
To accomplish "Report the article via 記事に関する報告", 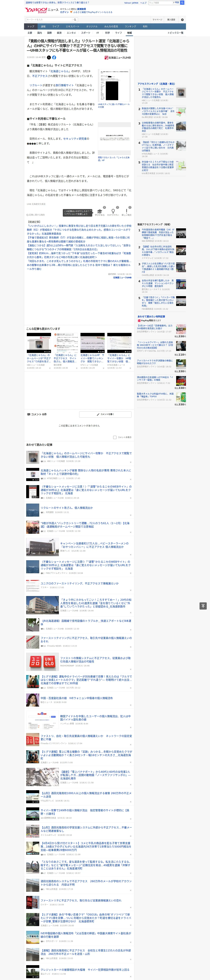I will (35, 215).
